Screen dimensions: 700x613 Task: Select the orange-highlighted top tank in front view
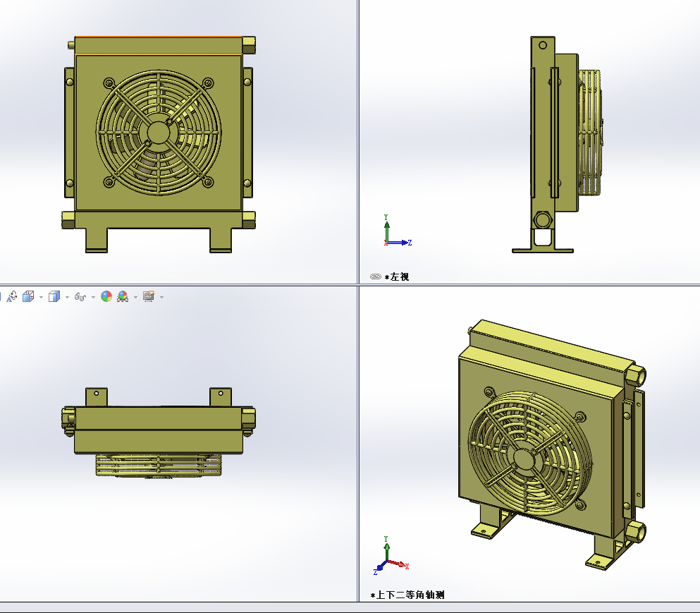click(158, 46)
